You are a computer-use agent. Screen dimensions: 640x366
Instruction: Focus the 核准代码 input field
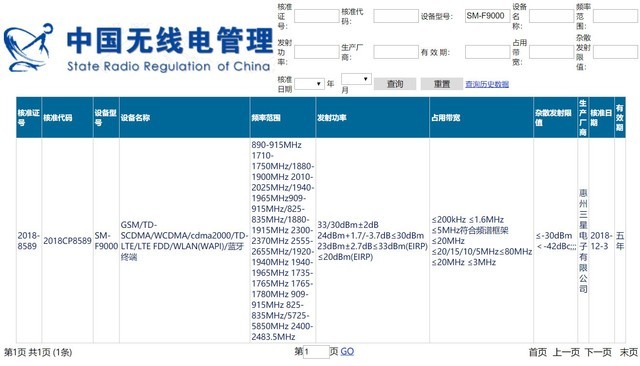click(396, 16)
